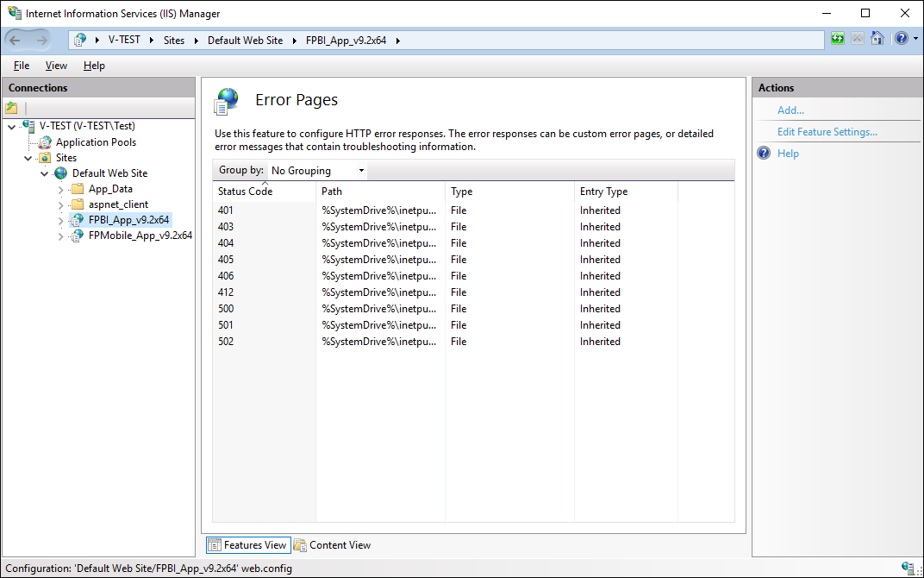Click the blue Help icon in toolbar
The image size is (924, 578).
click(900, 39)
